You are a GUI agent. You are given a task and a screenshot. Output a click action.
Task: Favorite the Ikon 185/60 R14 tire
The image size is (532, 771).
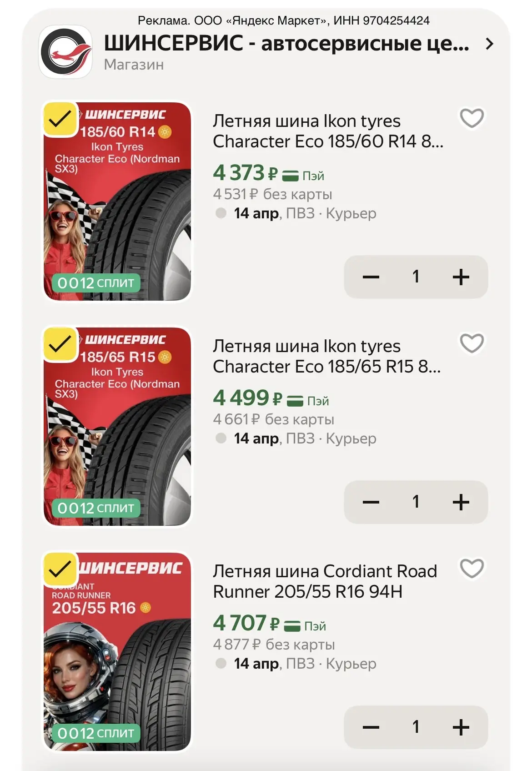click(472, 119)
